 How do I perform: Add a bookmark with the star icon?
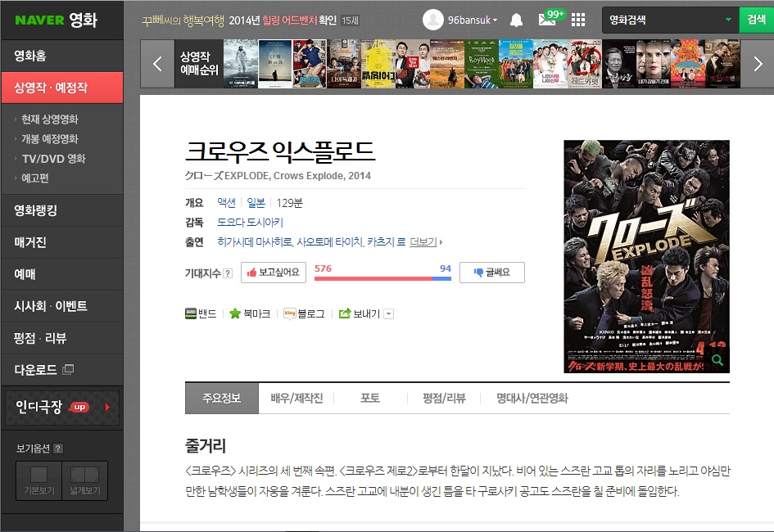(235, 313)
